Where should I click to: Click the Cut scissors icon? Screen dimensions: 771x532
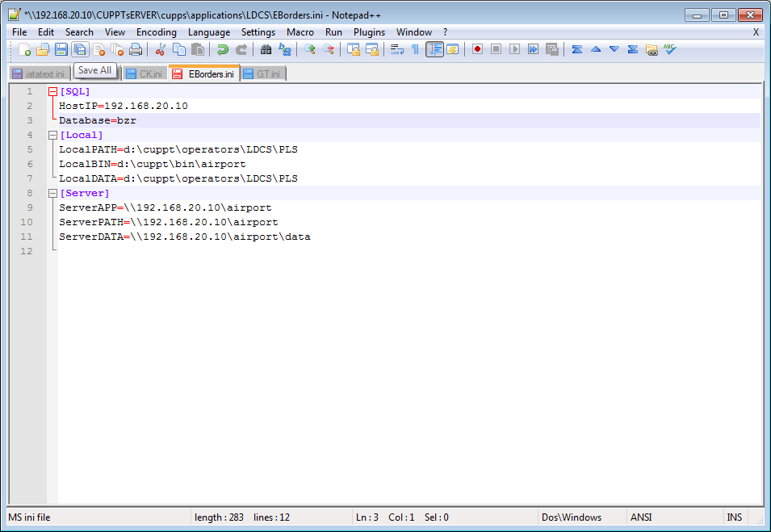pos(161,49)
